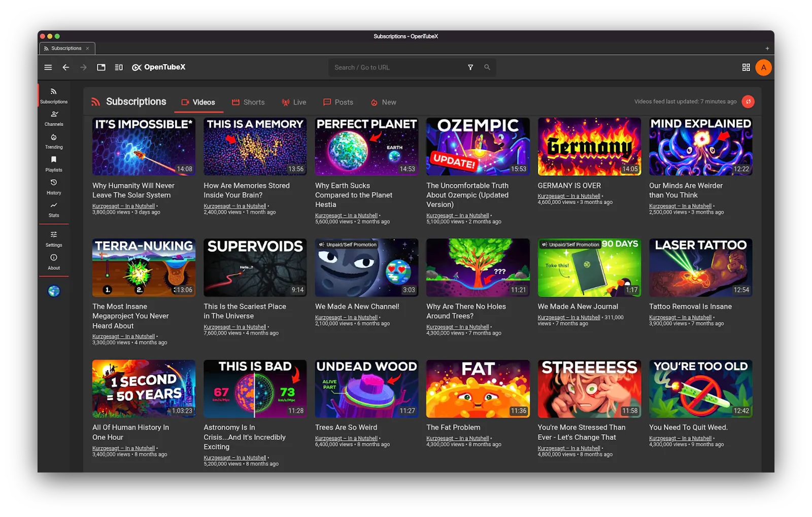Open 'Astronomy Is In Crisis' video title
812x517 pixels.
coord(245,437)
